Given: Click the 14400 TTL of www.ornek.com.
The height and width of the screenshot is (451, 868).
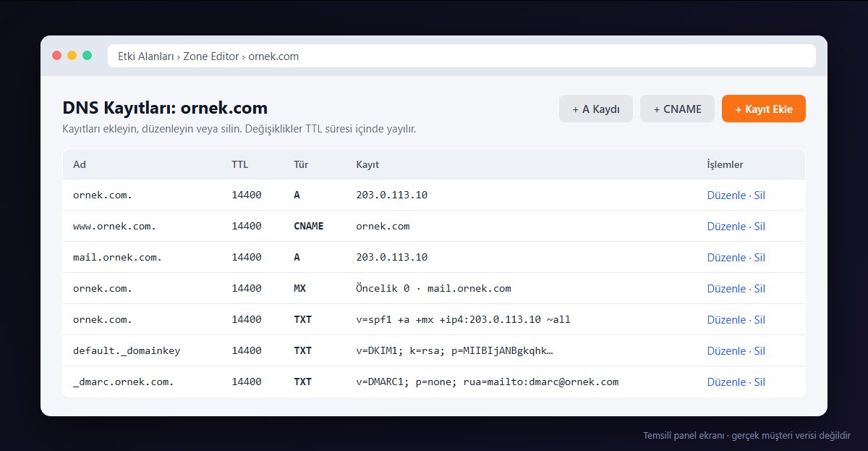Looking at the screenshot, I should point(247,227).
